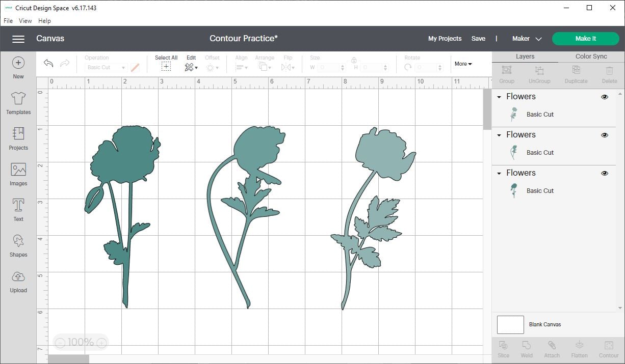
Task: Open the Images library
Action: tap(18, 174)
